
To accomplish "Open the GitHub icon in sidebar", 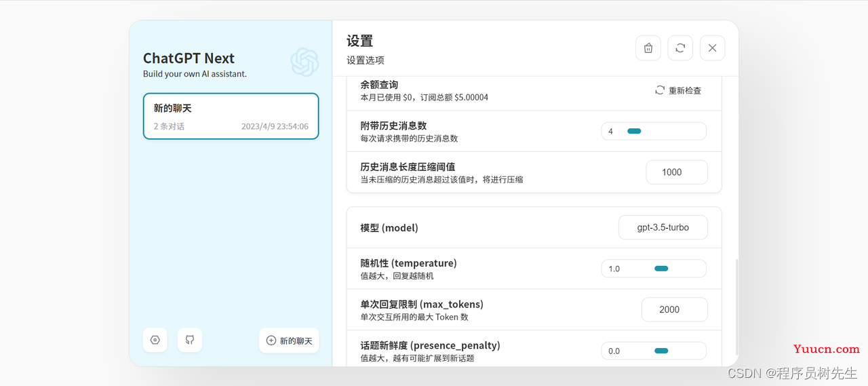I will point(190,340).
